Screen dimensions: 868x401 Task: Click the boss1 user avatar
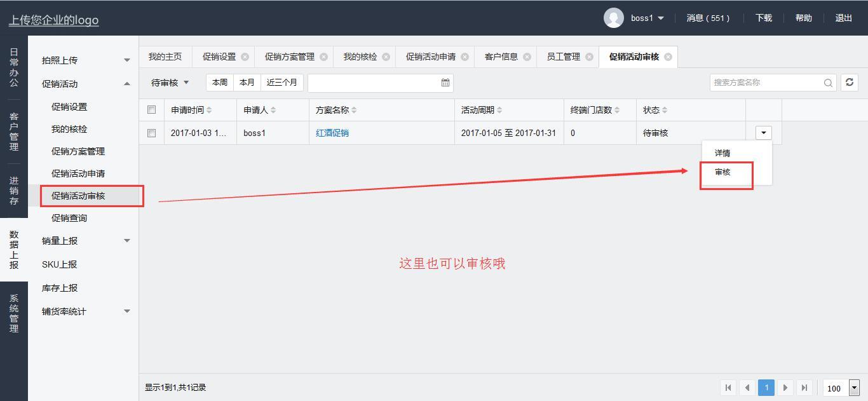[x=613, y=18]
